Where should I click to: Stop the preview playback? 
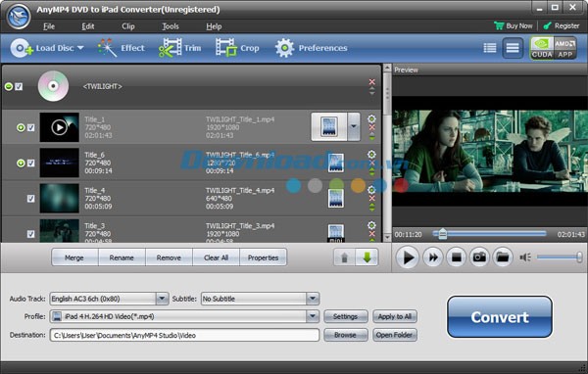click(x=456, y=257)
